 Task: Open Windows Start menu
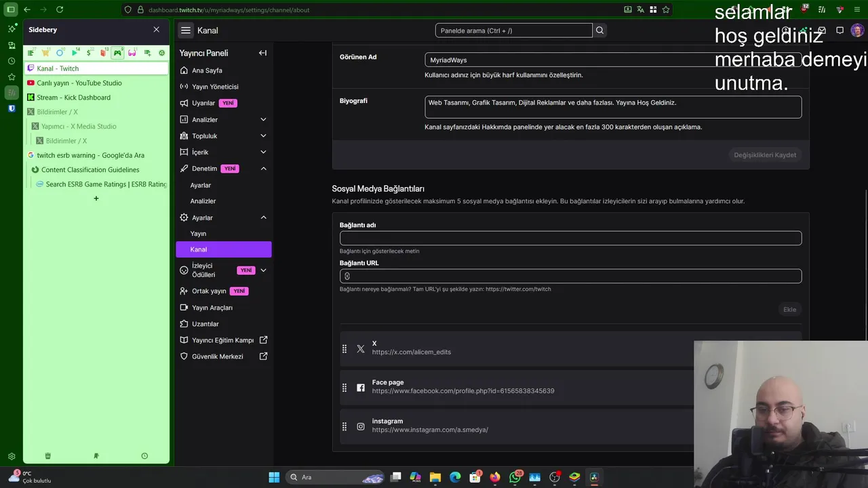tap(274, 477)
